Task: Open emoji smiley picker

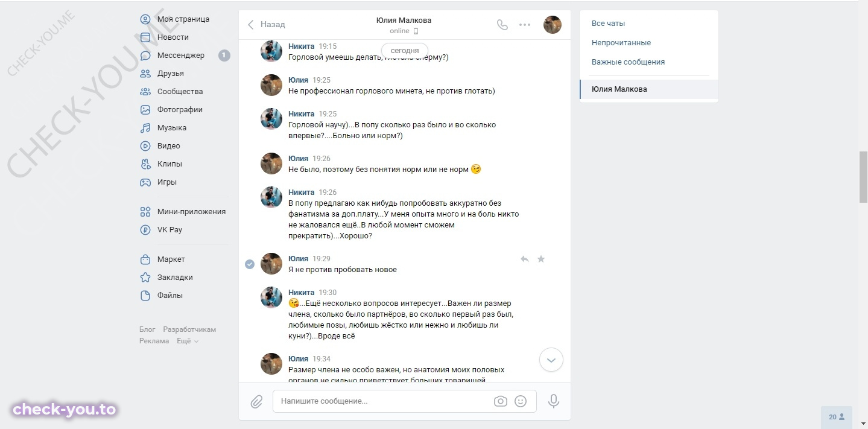Action: point(521,401)
